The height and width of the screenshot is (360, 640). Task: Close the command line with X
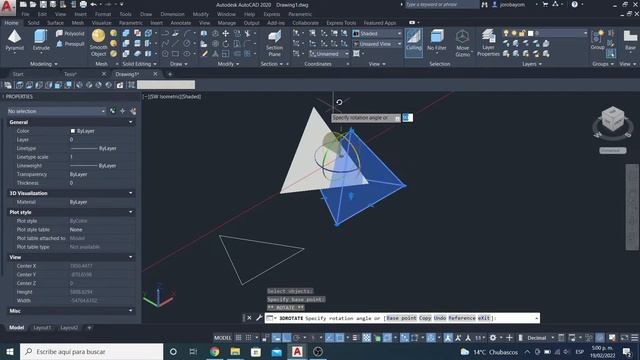pyautogui.click(x=249, y=318)
